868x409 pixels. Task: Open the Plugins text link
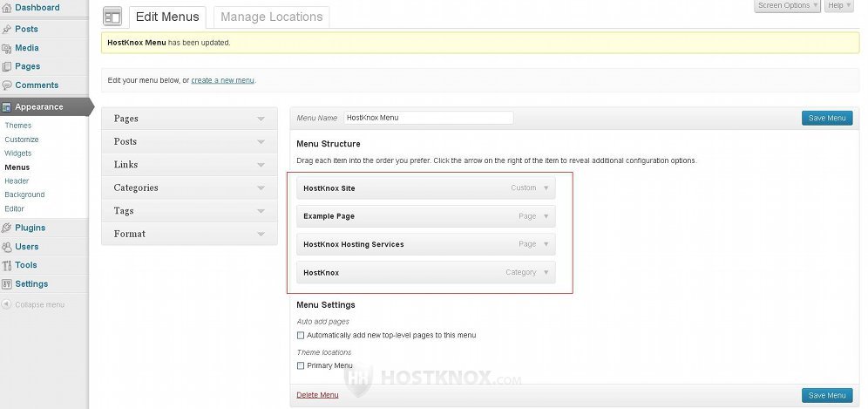coord(31,228)
